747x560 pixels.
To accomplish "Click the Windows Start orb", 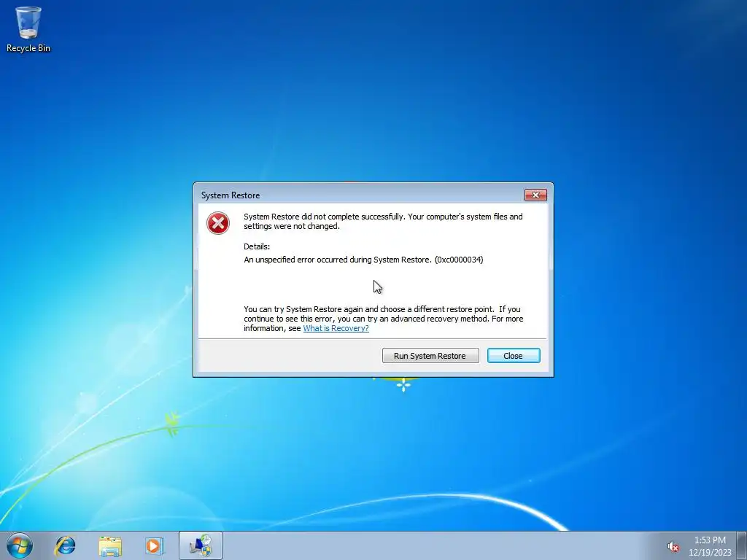I will click(20, 545).
